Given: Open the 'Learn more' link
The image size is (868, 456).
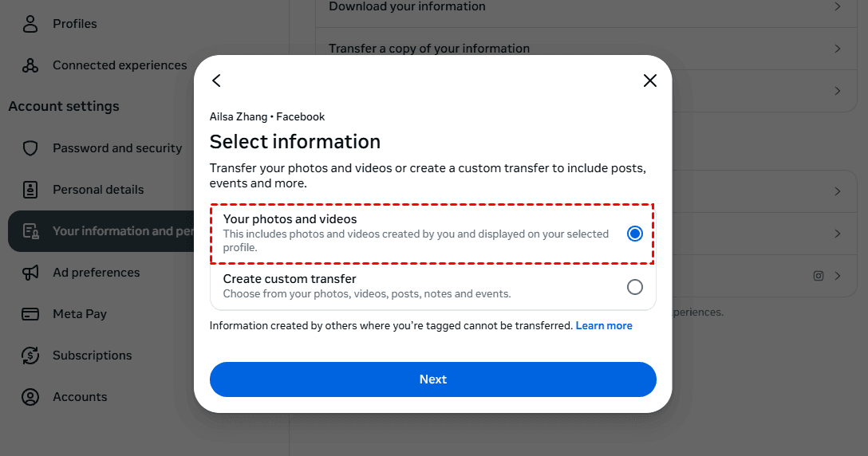Looking at the screenshot, I should (604, 325).
